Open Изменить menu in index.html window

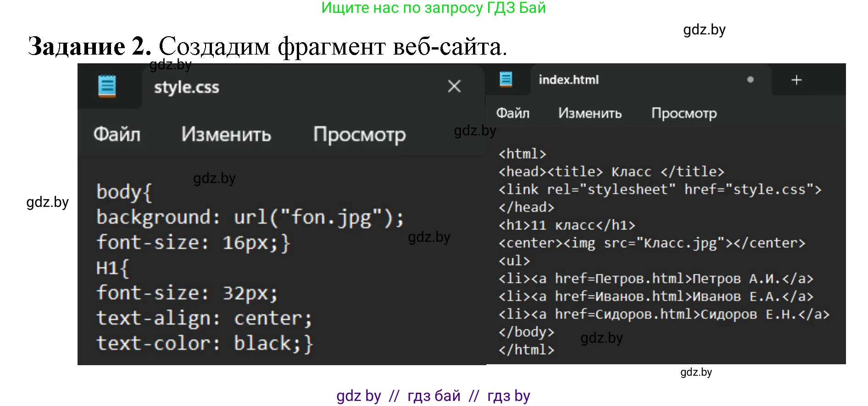click(590, 113)
